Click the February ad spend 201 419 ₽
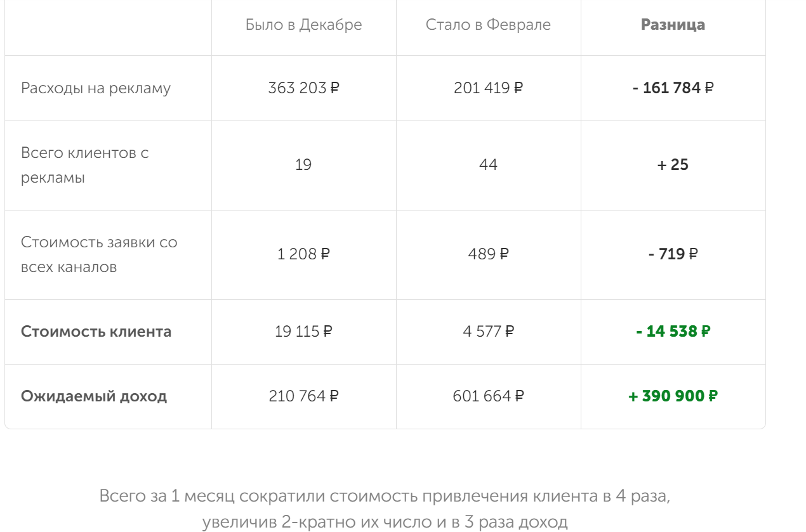The height and width of the screenshot is (532, 806). pos(488,88)
